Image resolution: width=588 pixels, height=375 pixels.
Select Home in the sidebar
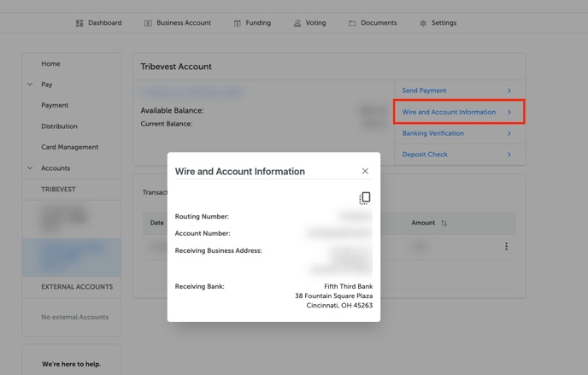click(x=50, y=64)
